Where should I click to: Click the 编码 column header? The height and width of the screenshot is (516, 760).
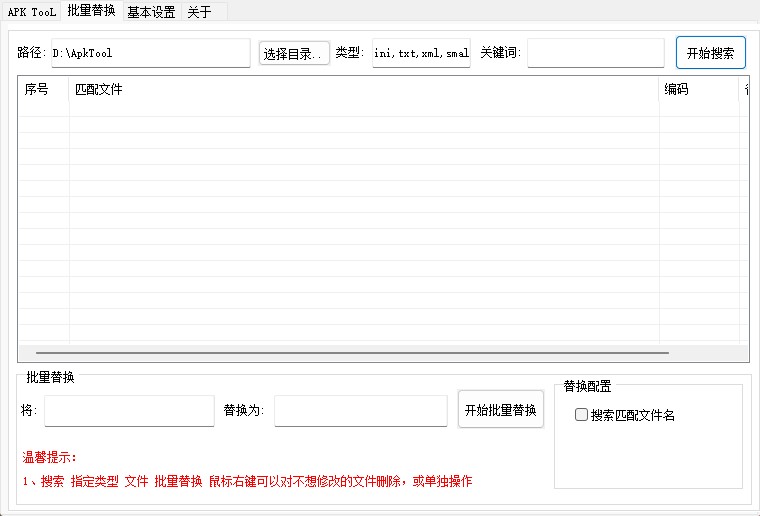pos(698,90)
